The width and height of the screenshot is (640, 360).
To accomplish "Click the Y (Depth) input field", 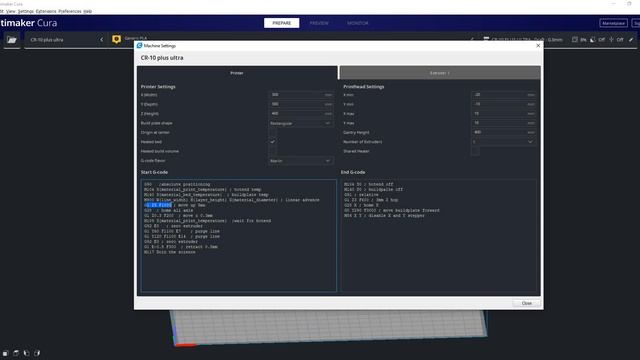I will [x=301, y=104].
